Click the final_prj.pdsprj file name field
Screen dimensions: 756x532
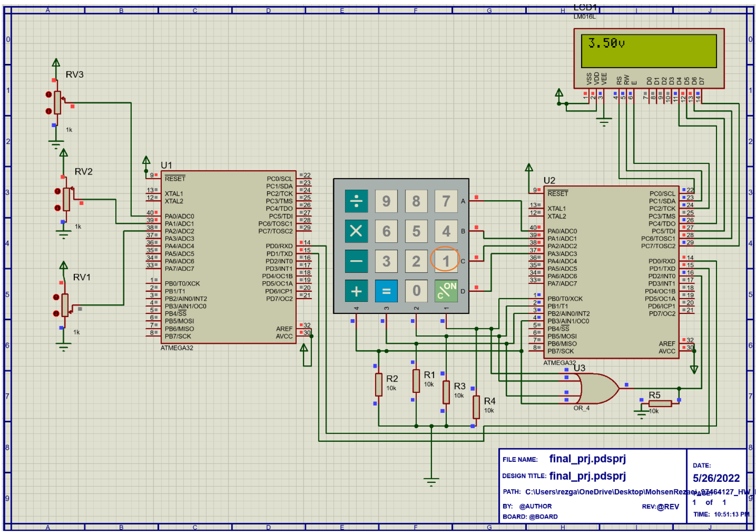pos(588,458)
